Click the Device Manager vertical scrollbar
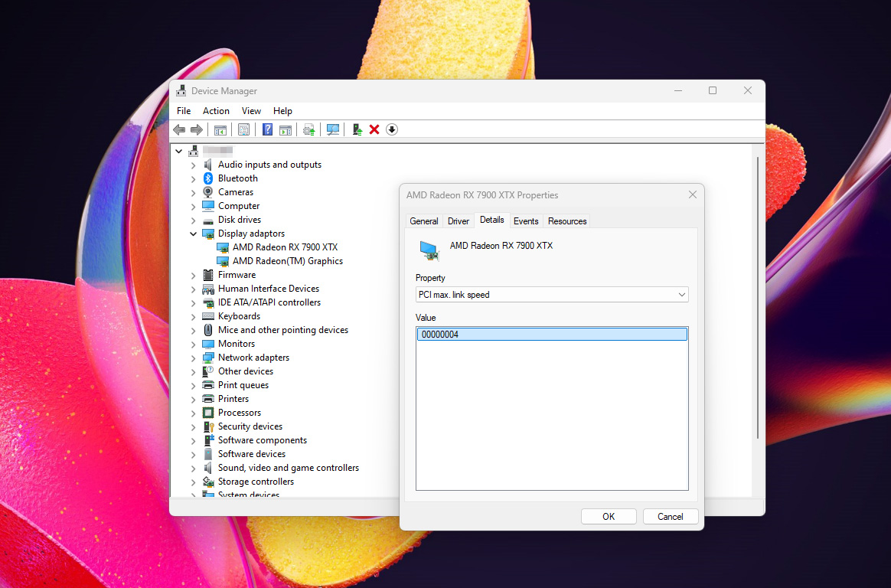The image size is (891, 588). [758, 297]
